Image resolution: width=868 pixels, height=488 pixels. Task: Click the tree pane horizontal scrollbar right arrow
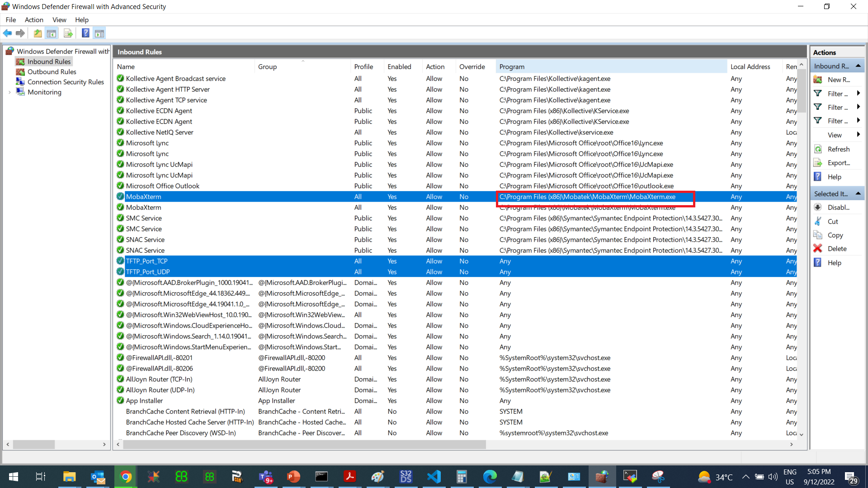tap(104, 444)
